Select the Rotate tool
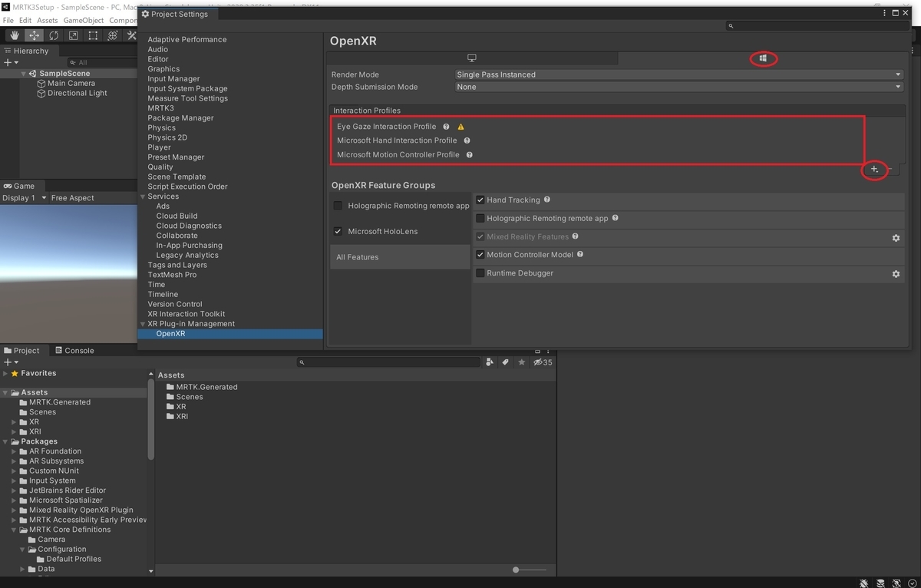 (x=54, y=35)
